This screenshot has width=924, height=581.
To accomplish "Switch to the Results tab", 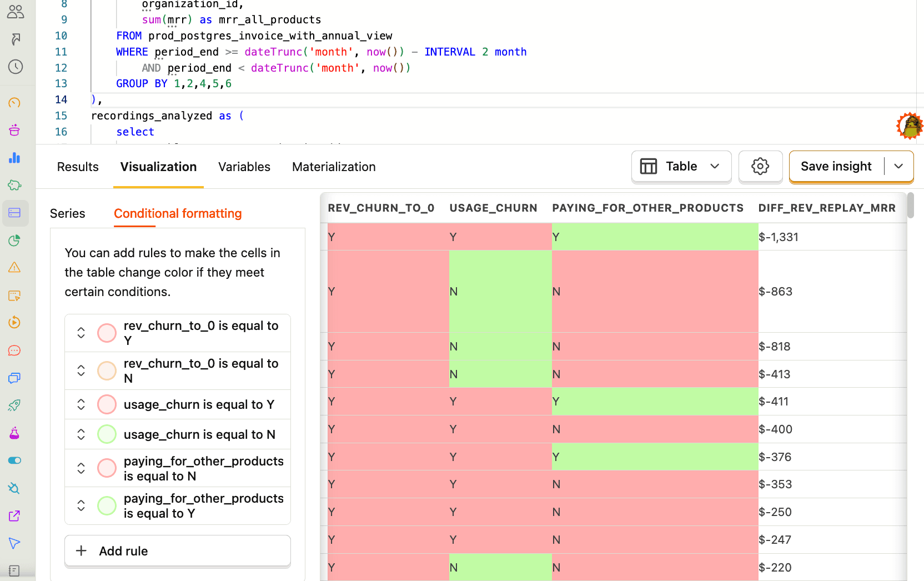I will [x=78, y=167].
